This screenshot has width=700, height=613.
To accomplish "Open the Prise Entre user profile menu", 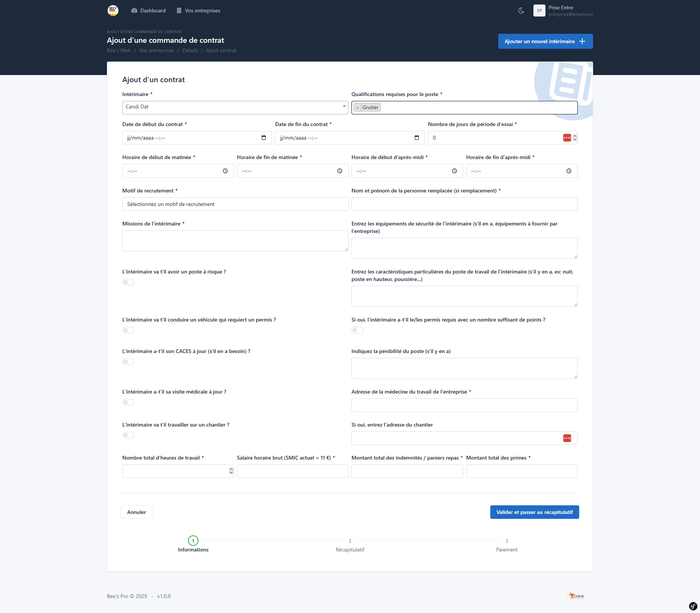I will coord(563,11).
